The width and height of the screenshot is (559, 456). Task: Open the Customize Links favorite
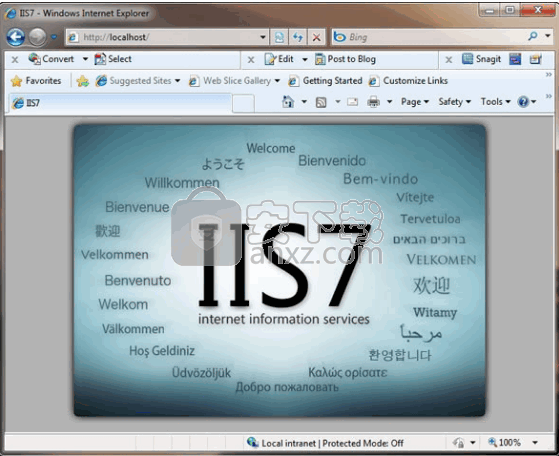pyautogui.click(x=408, y=81)
